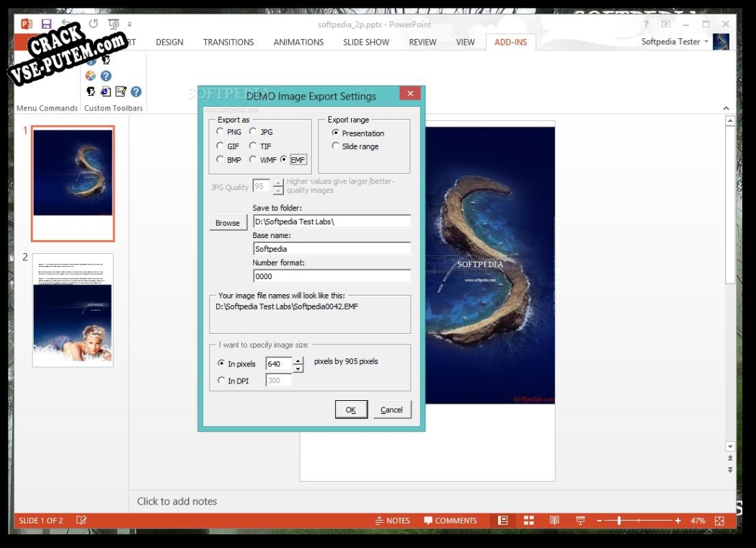Click the Internet Explorer page add-in icon
756x548 pixels.
point(106,91)
